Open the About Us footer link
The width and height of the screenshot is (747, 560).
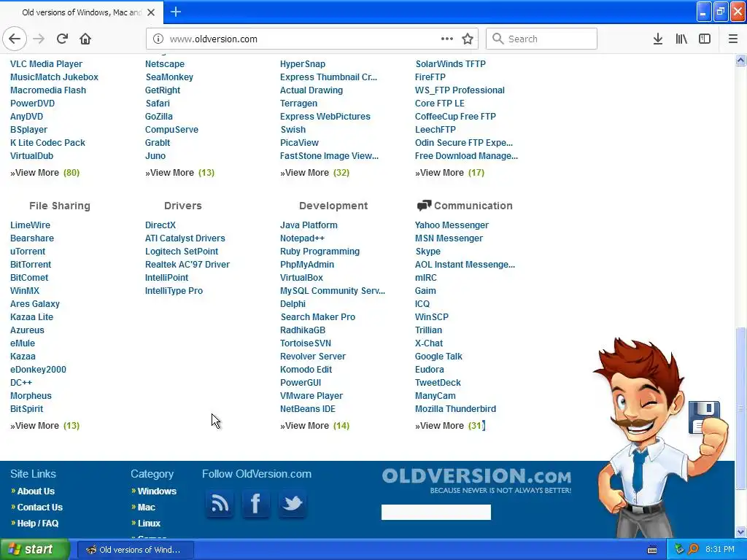pyautogui.click(x=36, y=491)
